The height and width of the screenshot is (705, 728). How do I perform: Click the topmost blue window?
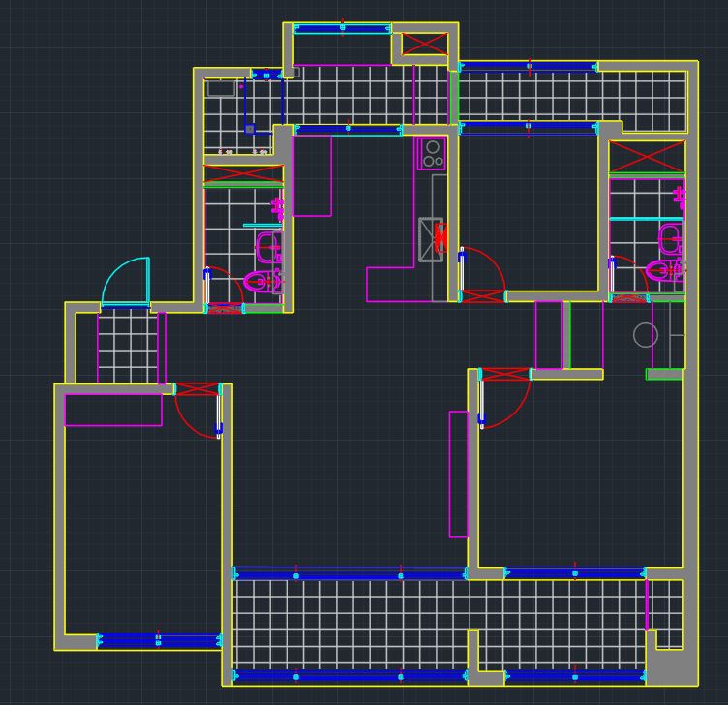pyautogui.click(x=342, y=29)
